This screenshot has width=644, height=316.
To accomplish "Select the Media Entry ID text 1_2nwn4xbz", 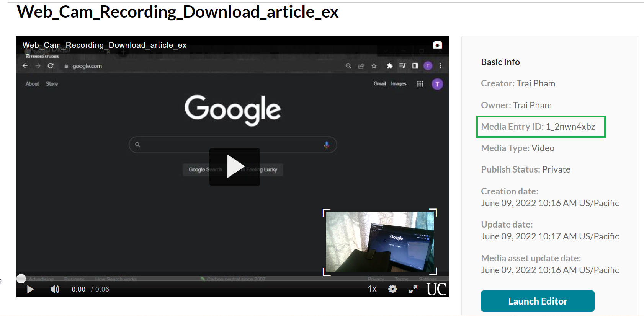I will [x=570, y=127].
